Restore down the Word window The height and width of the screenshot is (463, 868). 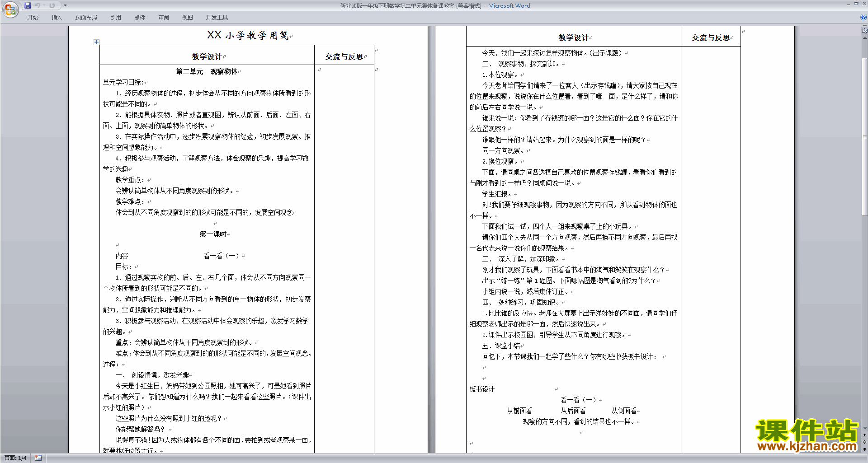pyautogui.click(x=856, y=4)
